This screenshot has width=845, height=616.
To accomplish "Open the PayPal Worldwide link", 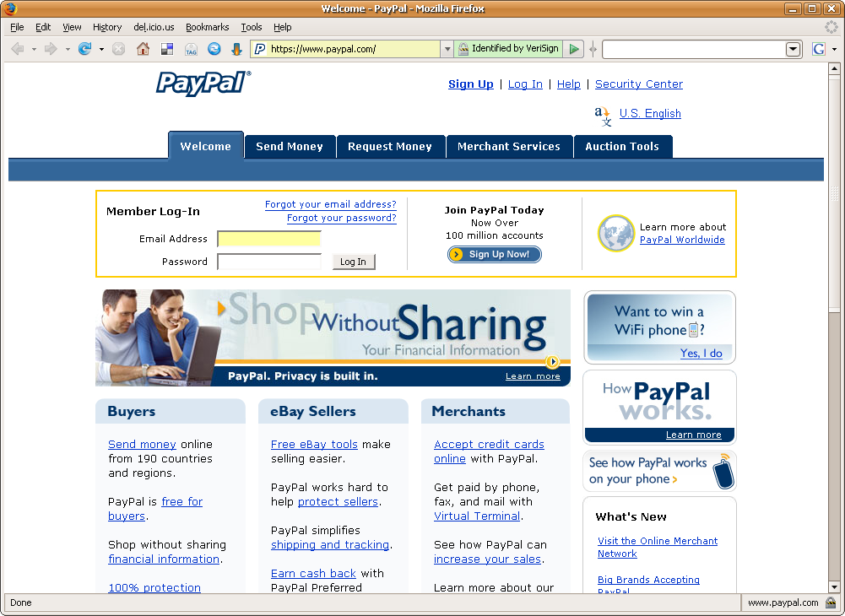I will pyautogui.click(x=682, y=240).
